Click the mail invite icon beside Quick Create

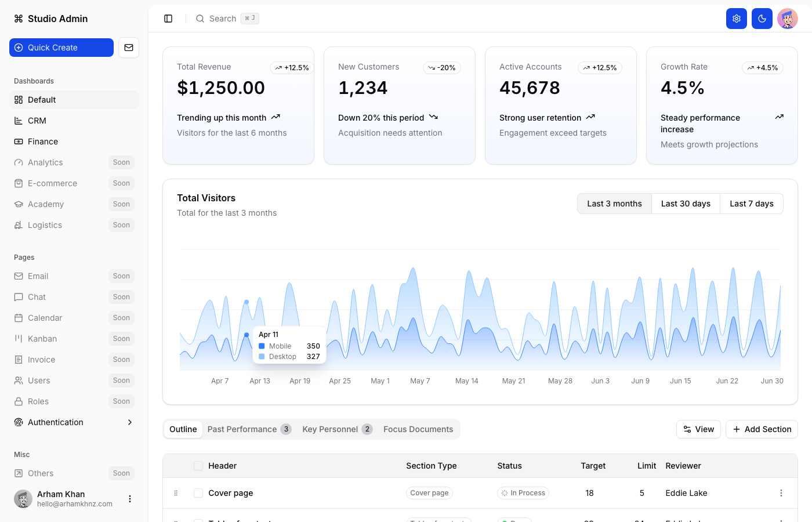click(x=128, y=47)
